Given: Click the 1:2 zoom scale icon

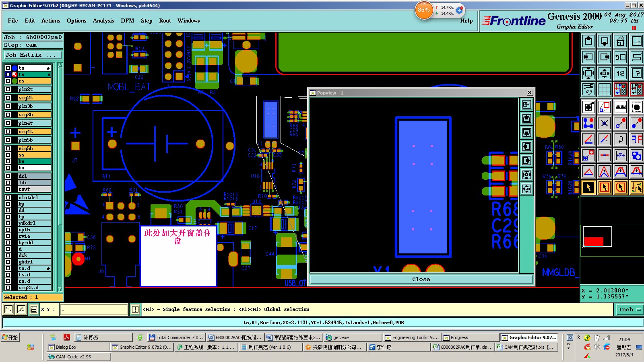Looking at the screenshot, I should (621, 73).
